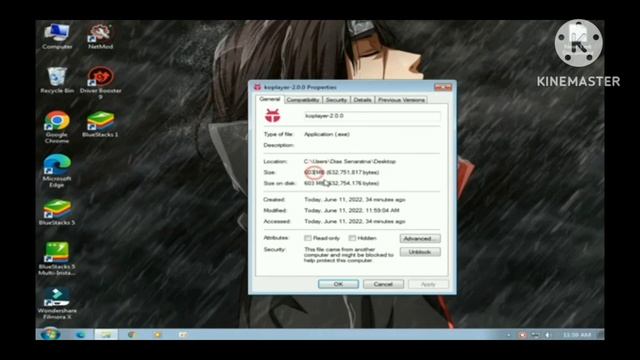Select the Wondershare Filmora X shortcut
This screenshot has width=640, height=360.
coord(57,303)
